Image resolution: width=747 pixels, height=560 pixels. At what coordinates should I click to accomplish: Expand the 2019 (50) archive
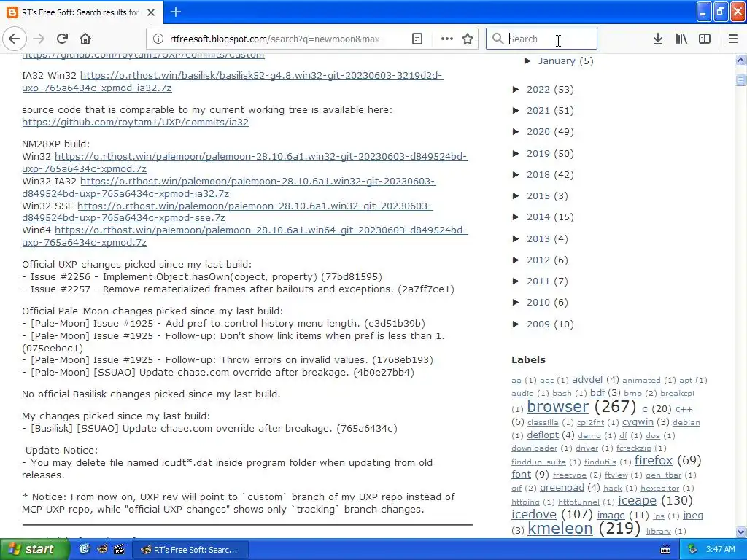point(516,153)
